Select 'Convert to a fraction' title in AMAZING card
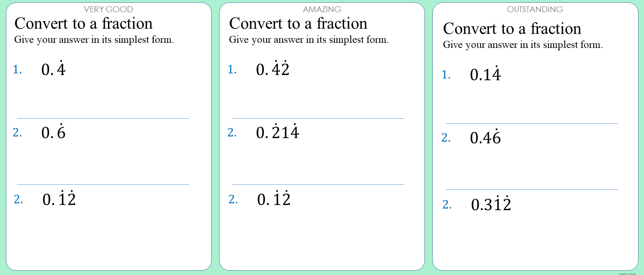Image resolution: width=644 pixels, height=275 pixels. click(298, 24)
